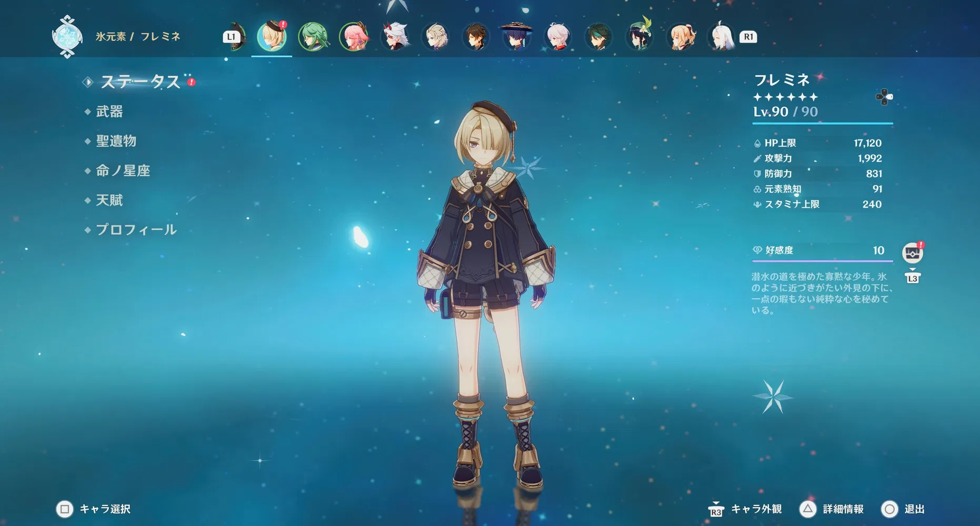The height and width of the screenshot is (526, 980).
Task: Click the four-dot controller icon beside stars
Action: tap(884, 97)
